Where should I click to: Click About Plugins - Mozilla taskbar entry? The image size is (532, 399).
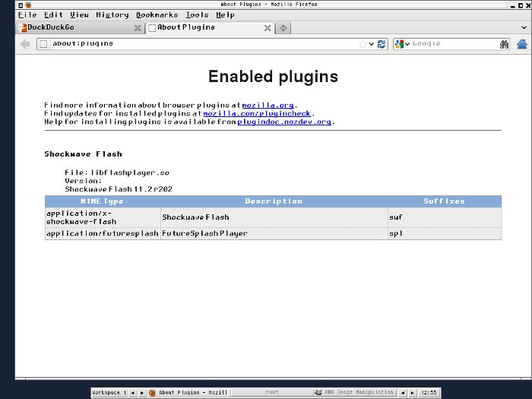coord(188,393)
